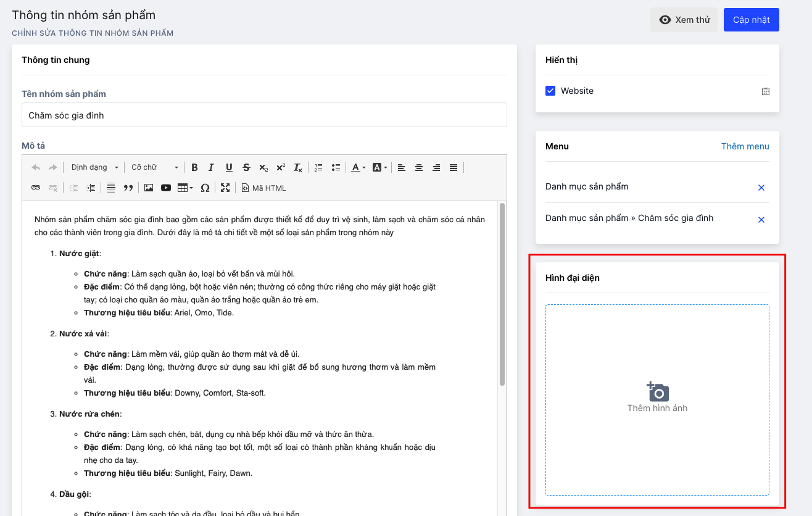Embed a video with the YouTube icon

tap(166, 188)
